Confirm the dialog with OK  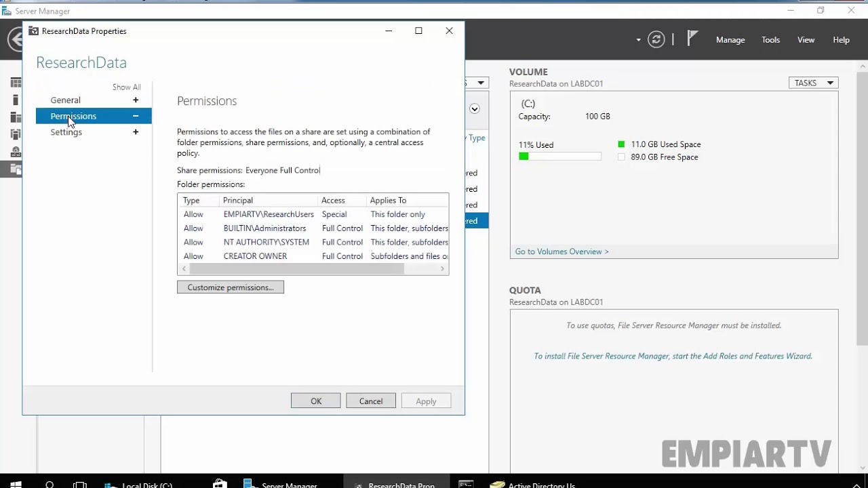pyautogui.click(x=316, y=401)
